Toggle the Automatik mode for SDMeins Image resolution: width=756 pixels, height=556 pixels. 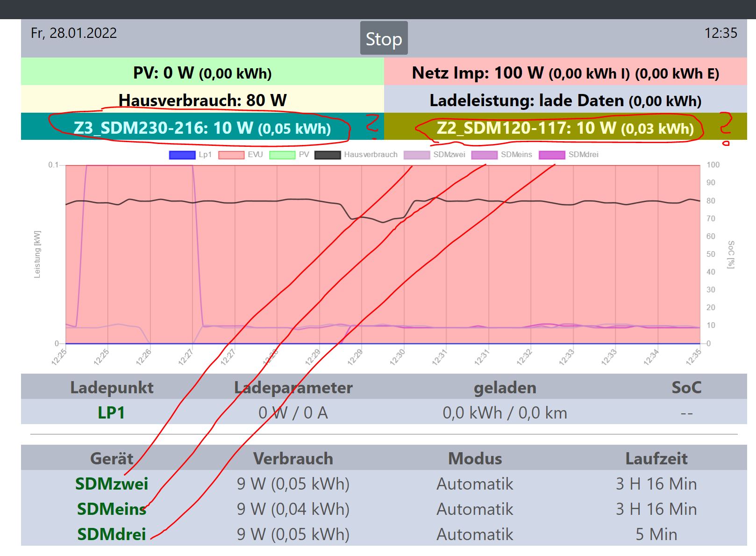tap(475, 509)
